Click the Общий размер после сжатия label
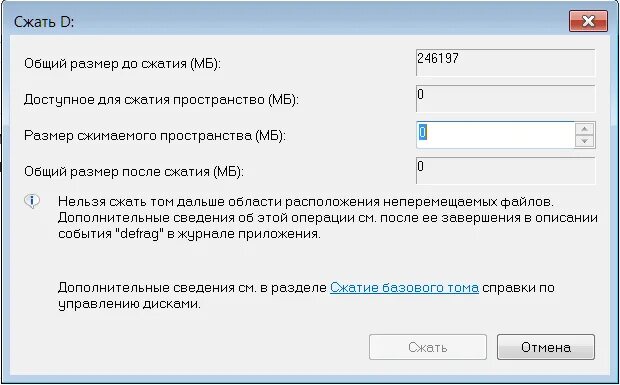 click(x=134, y=172)
